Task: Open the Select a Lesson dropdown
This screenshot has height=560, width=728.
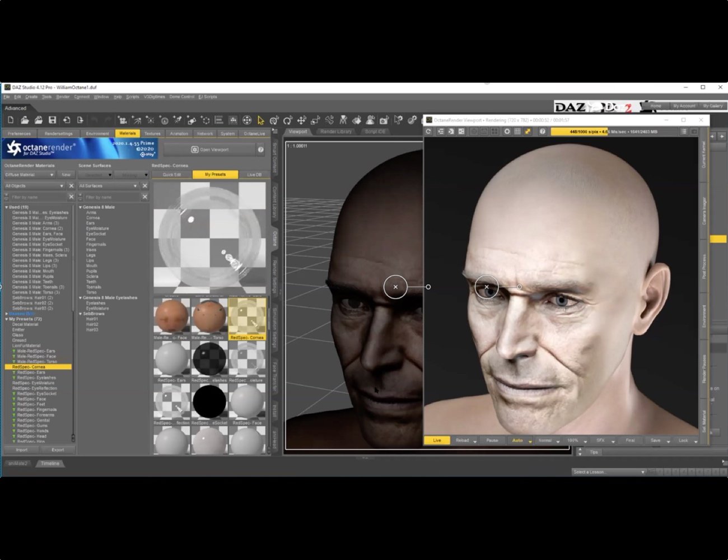Action: 609,472
